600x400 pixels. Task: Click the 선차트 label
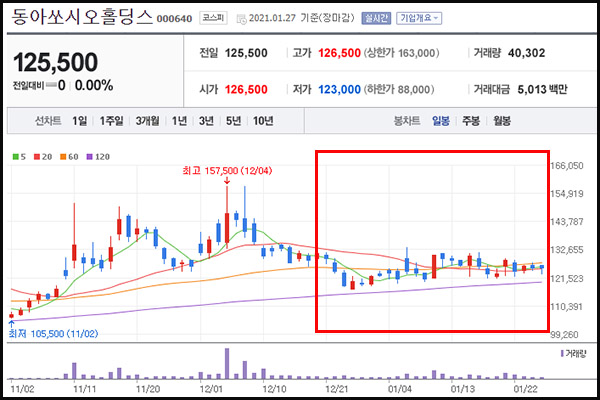tap(48, 121)
